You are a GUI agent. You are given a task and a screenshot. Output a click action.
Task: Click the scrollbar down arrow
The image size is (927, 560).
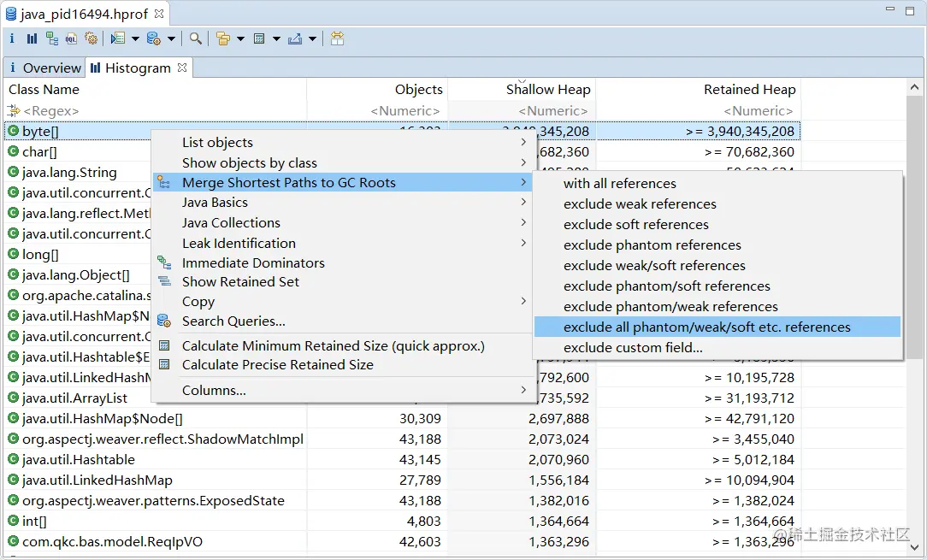pos(914,547)
